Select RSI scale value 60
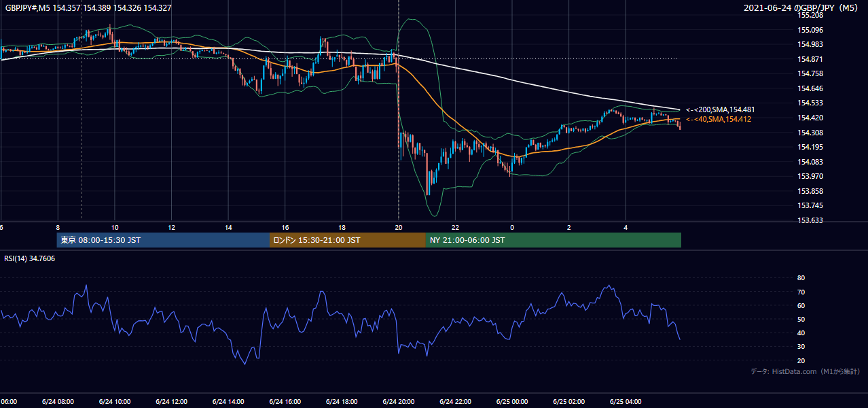This screenshot has width=868, height=408. click(x=801, y=305)
